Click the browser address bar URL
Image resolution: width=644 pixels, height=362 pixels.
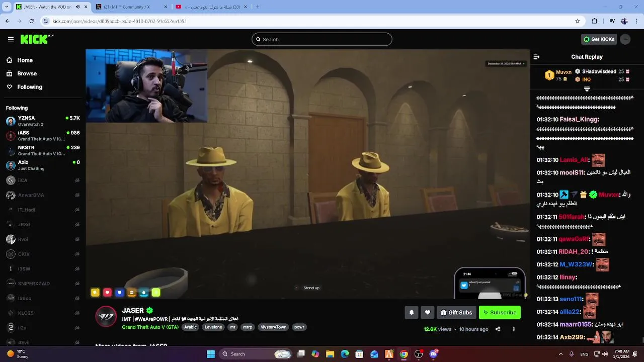pos(120,21)
